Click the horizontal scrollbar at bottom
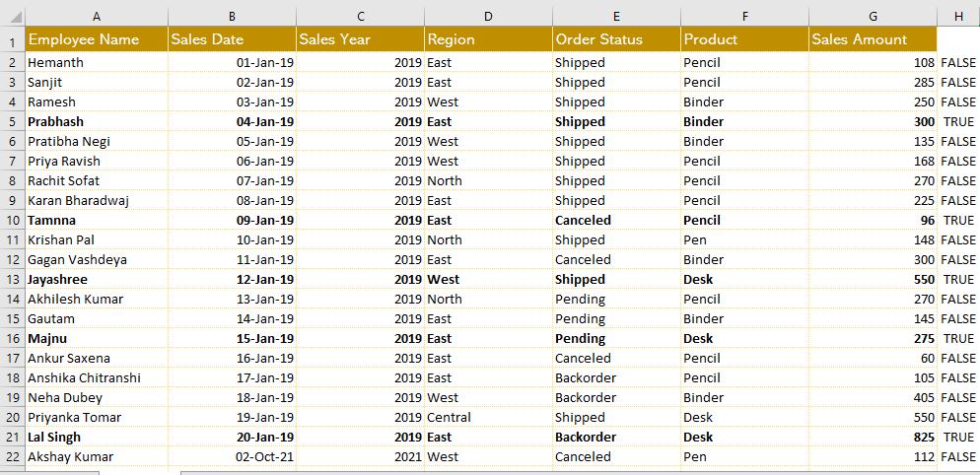The image size is (980, 475). point(580,472)
